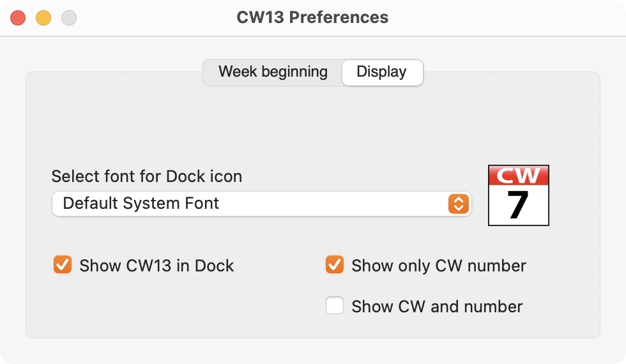Click the gray disabled zoom window button
Image resolution: width=626 pixels, height=364 pixels.
pos(69,18)
